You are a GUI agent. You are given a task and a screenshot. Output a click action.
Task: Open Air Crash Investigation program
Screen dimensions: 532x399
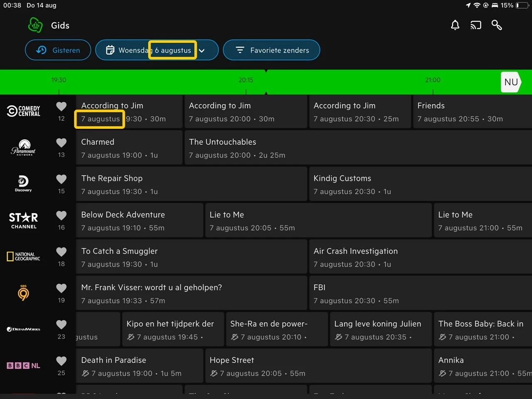coord(421,257)
